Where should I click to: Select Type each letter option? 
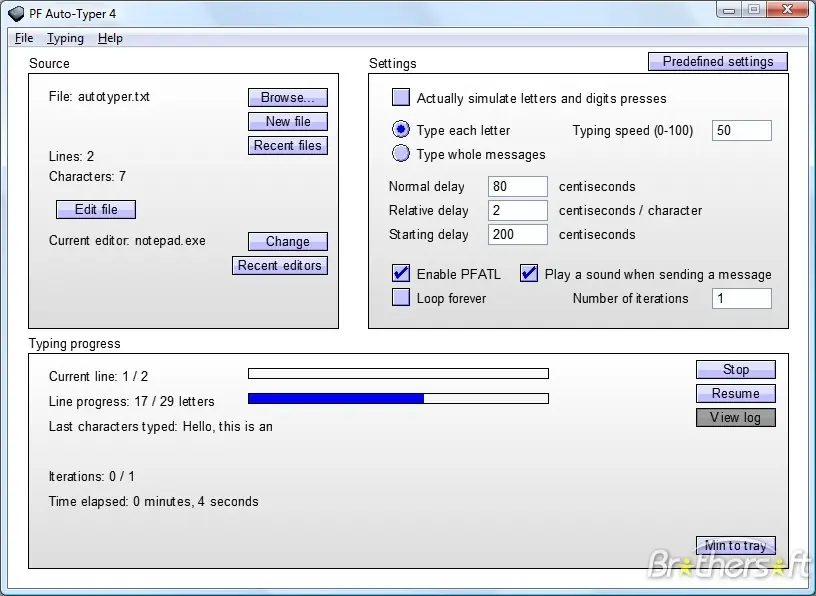401,129
